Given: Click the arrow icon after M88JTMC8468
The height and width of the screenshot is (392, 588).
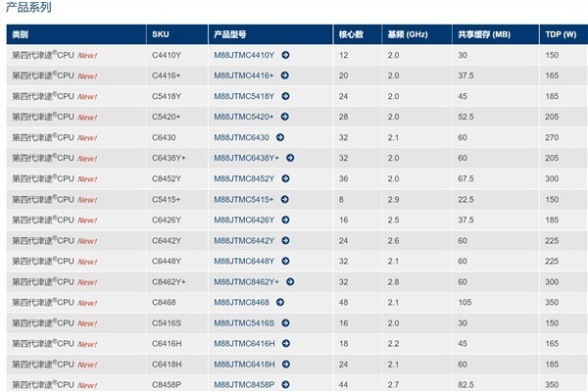Looking at the screenshot, I should click(280, 302).
